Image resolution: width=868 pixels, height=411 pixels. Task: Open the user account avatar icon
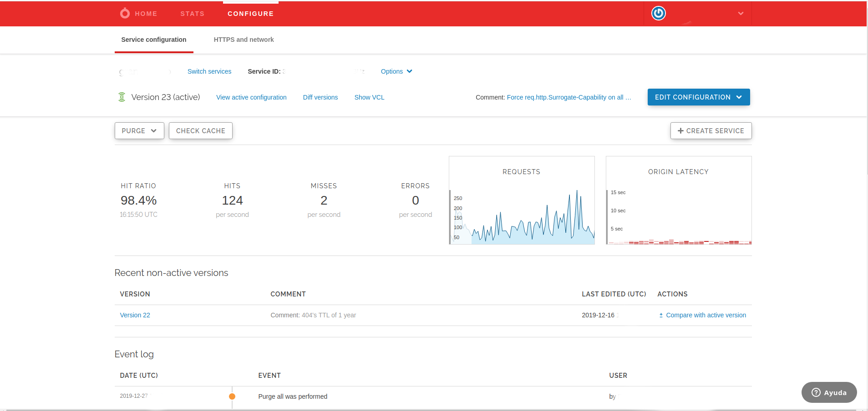pos(658,13)
